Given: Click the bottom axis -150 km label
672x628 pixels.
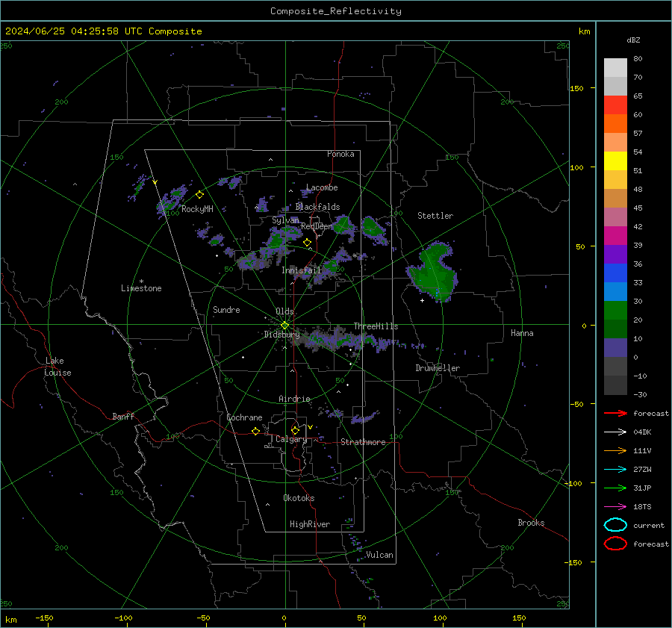Looking at the screenshot, I should pyautogui.click(x=44, y=618).
